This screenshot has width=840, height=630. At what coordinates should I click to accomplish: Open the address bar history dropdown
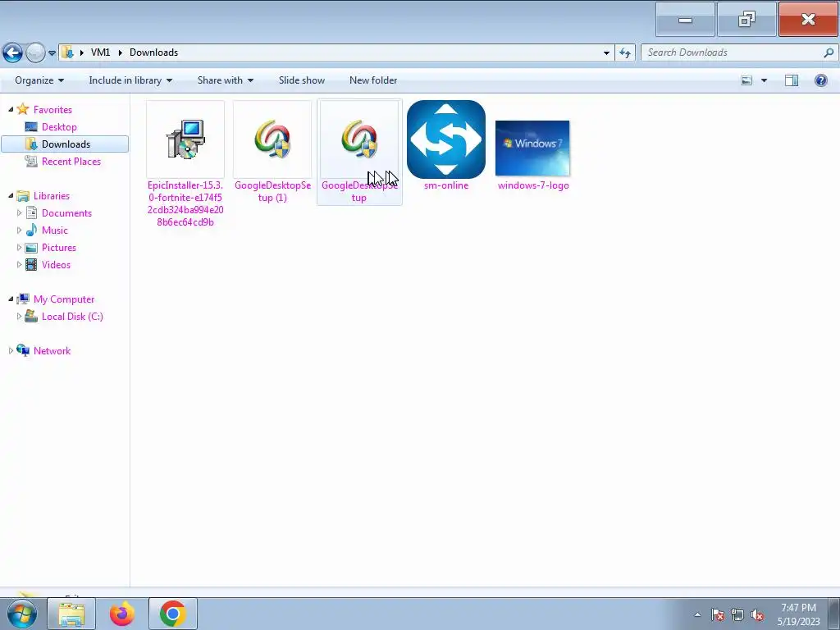(x=606, y=52)
